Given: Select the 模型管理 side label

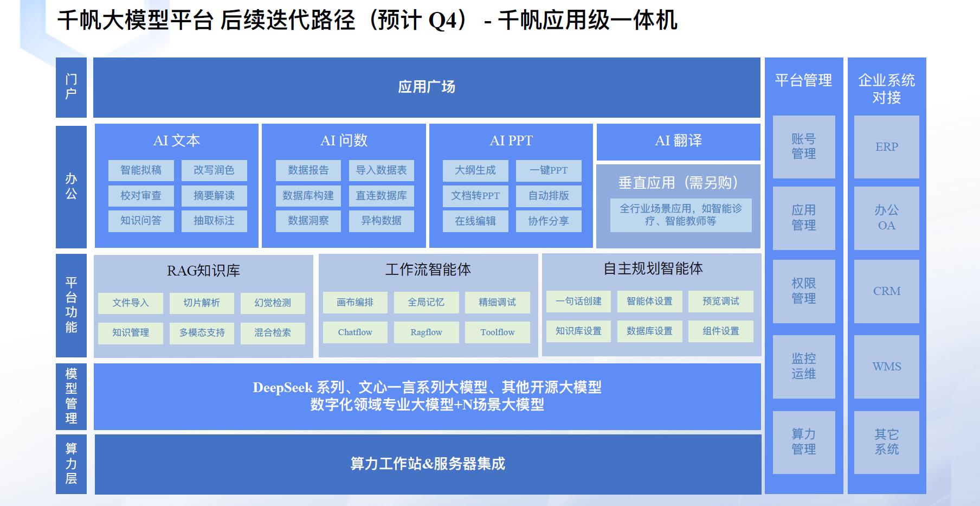Looking at the screenshot, I should (x=71, y=396).
